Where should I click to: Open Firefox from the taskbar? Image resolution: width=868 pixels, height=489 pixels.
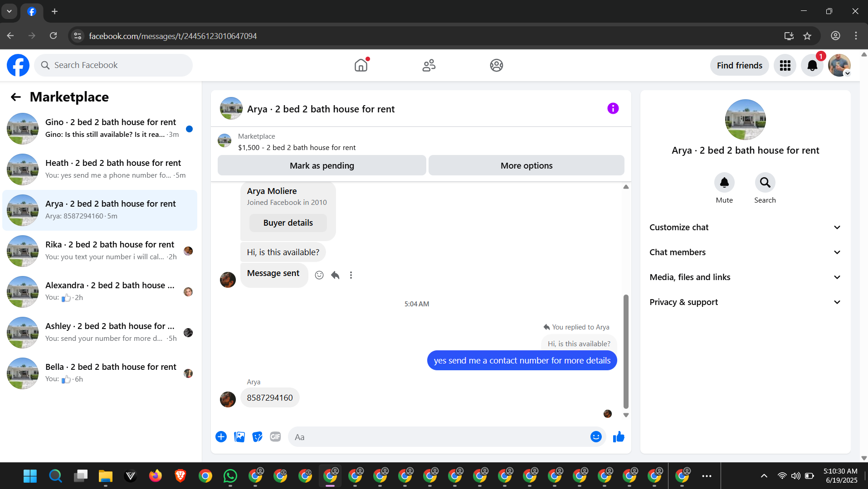[155, 476]
